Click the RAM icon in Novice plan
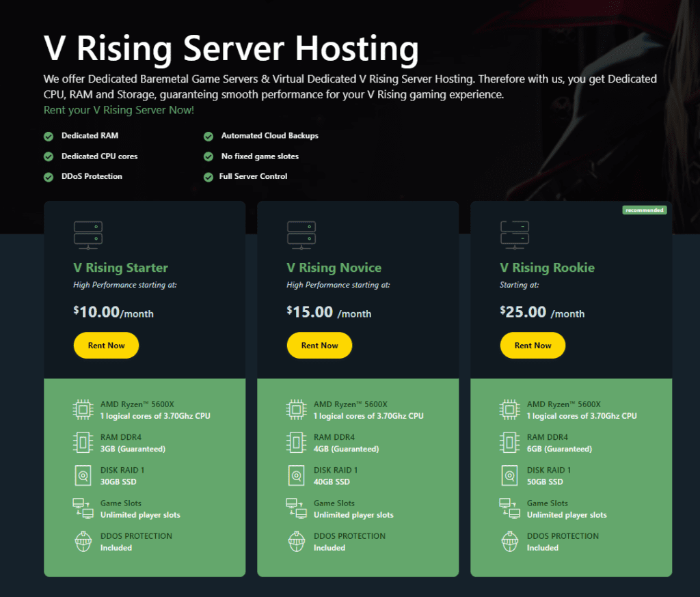This screenshot has width=700, height=597. [x=296, y=443]
